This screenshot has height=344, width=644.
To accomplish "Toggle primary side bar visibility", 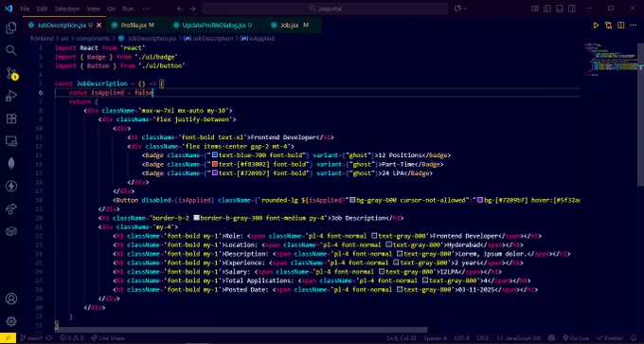I will point(547,9).
